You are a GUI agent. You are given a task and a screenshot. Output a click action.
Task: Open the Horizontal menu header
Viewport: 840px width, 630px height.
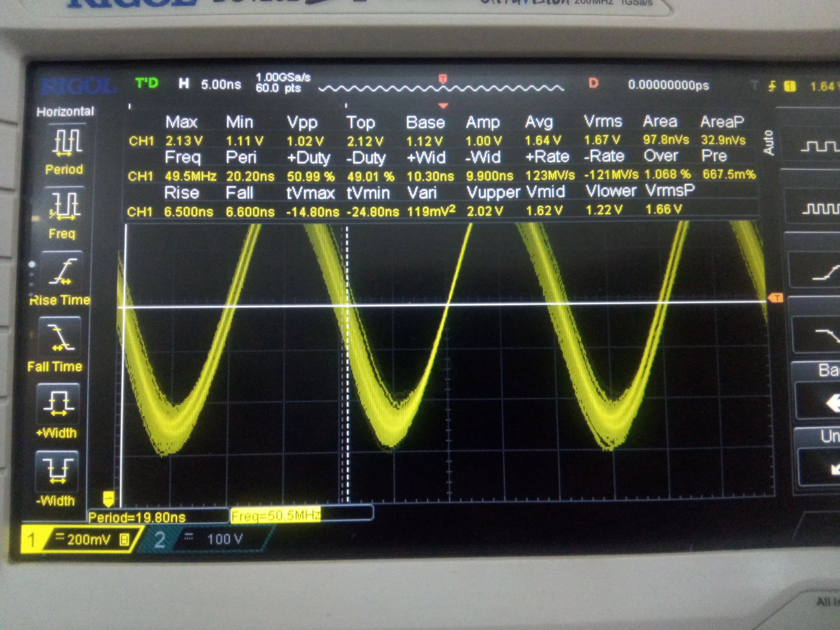coord(65,111)
